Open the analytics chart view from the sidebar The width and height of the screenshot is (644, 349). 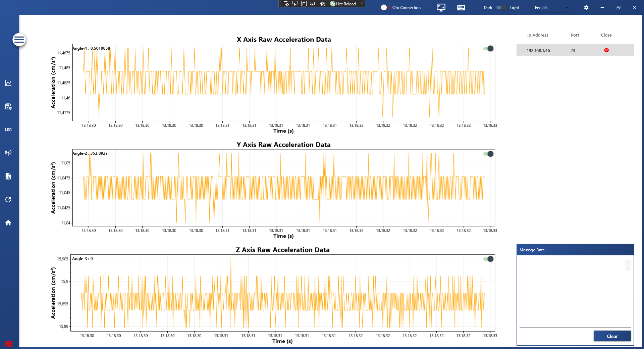[x=8, y=83]
